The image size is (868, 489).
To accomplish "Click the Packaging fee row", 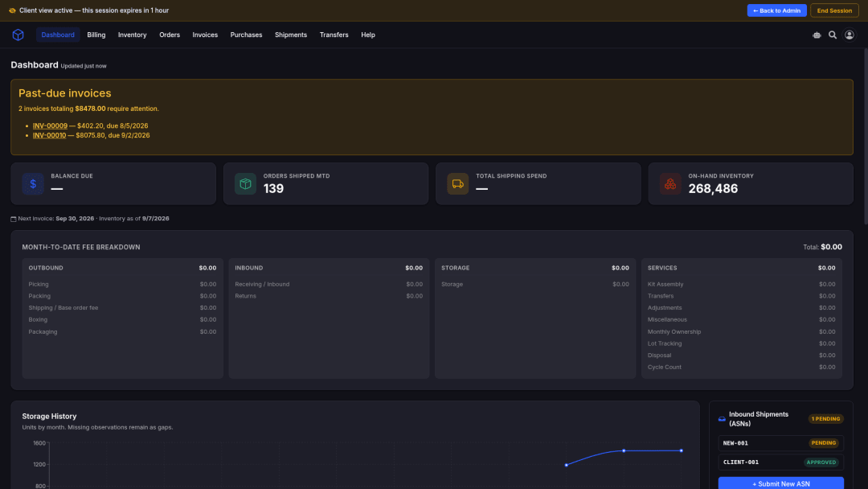I will (122, 331).
